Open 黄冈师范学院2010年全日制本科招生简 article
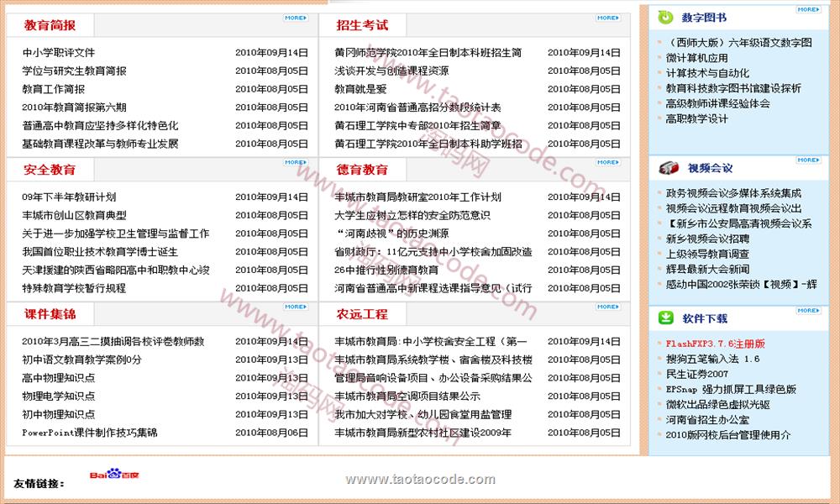 428,53
